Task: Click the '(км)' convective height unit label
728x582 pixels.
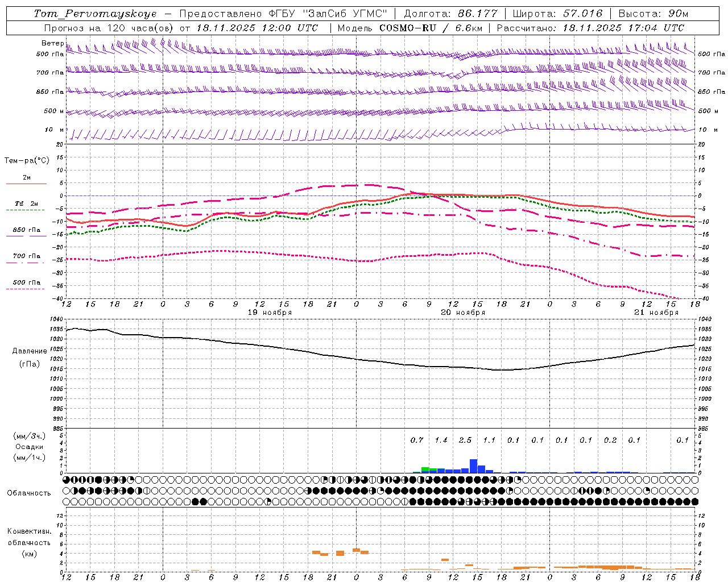Action: coord(30,554)
